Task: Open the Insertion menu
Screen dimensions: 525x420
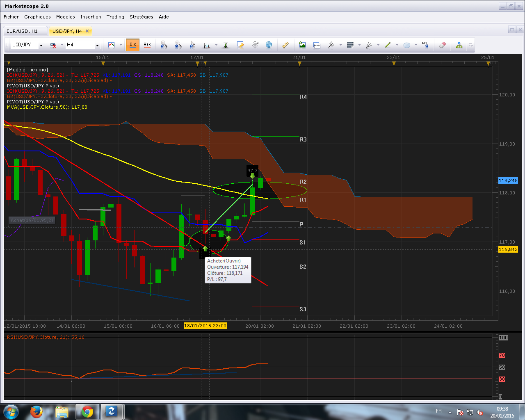Action: (x=91, y=17)
